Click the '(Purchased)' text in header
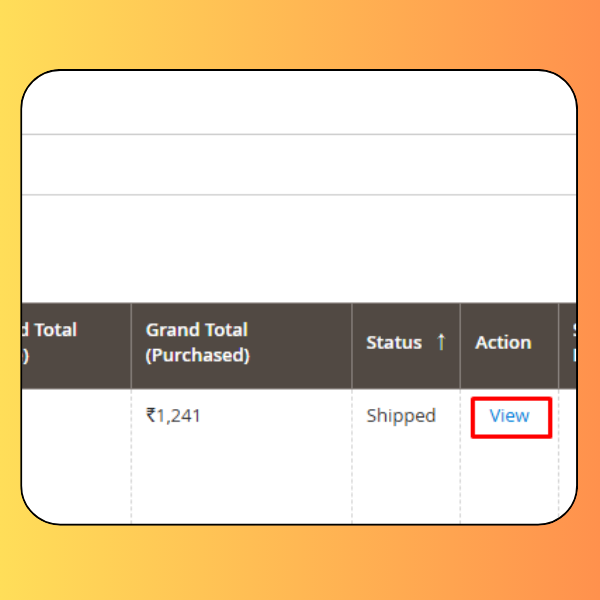The image size is (600, 600). (197, 355)
